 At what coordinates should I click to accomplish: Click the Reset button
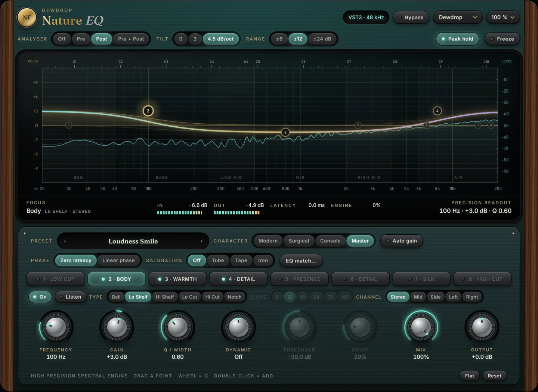[x=494, y=376]
